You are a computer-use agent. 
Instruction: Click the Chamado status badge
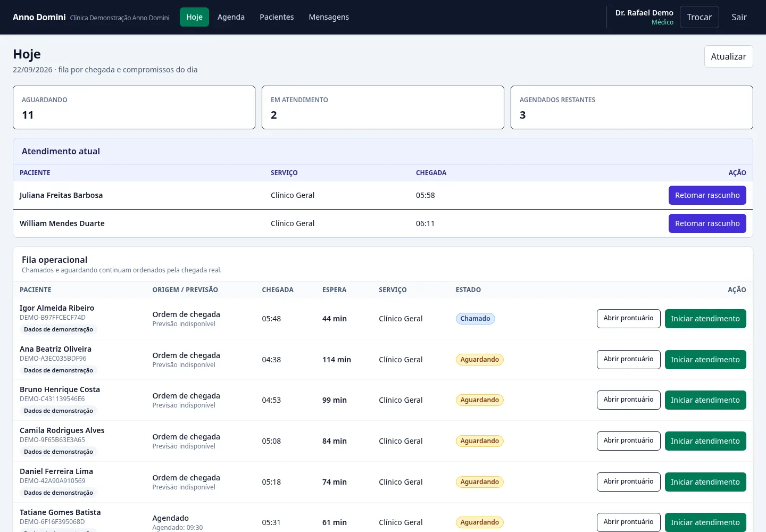pos(475,319)
